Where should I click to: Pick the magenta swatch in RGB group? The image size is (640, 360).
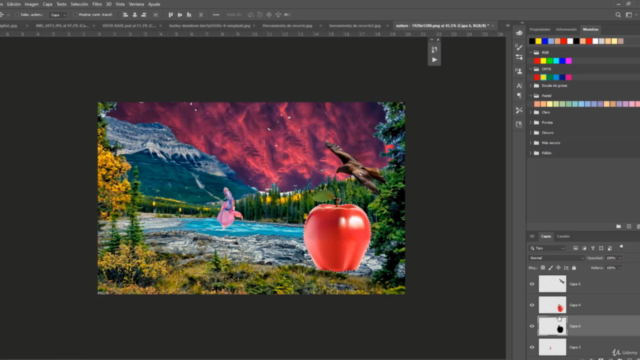pyautogui.click(x=569, y=61)
